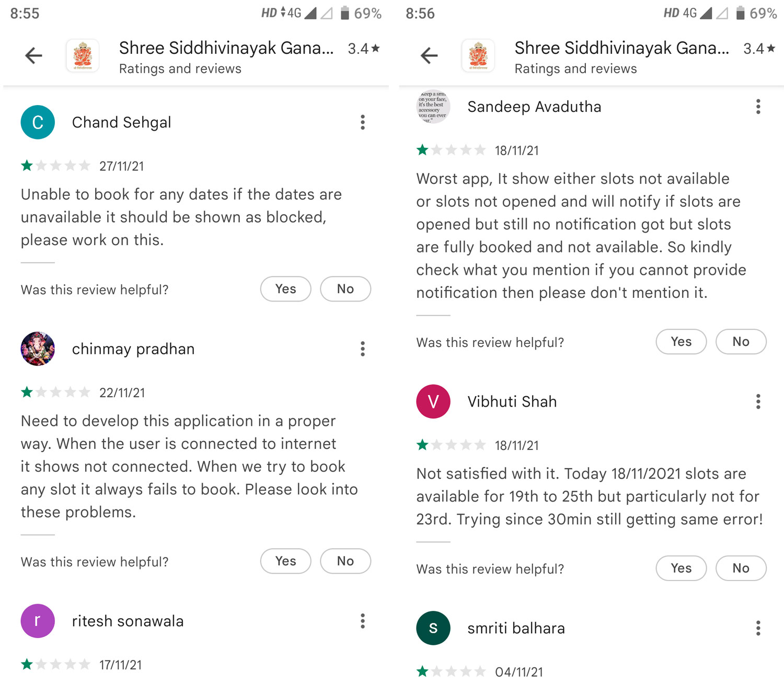Open options menu for Chand Sehgal's review

[x=362, y=122]
